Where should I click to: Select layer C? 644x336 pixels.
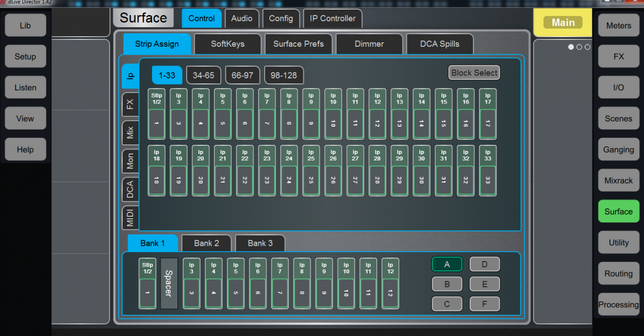447,304
